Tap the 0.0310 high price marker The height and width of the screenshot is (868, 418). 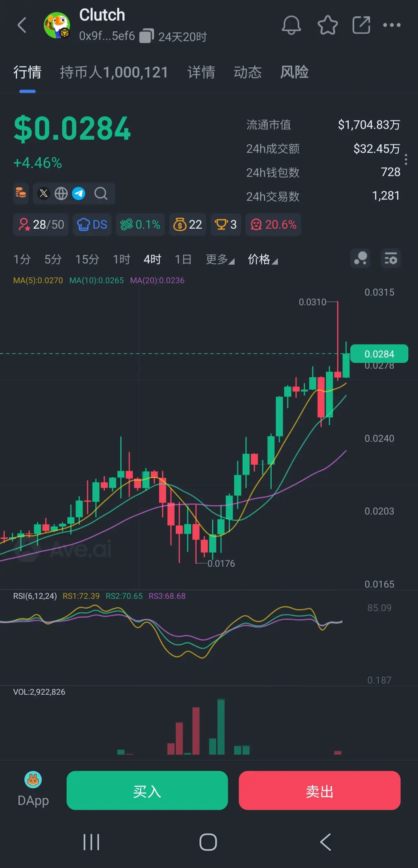coord(312,302)
